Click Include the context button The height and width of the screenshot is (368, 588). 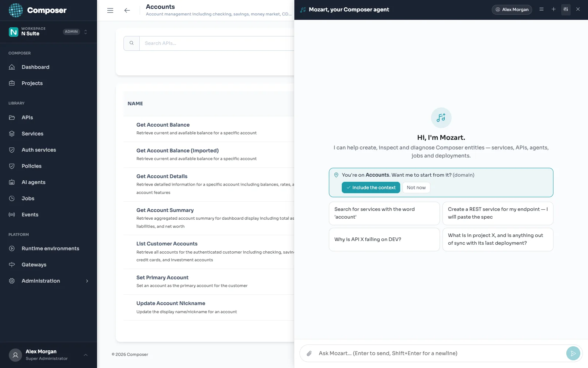371,187
